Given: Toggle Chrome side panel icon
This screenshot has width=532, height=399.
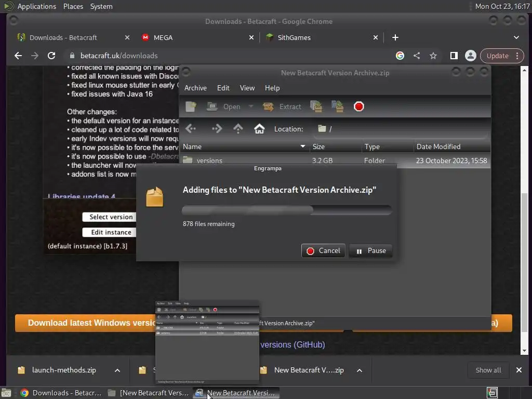Looking at the screenshot, I should point(454,56).
